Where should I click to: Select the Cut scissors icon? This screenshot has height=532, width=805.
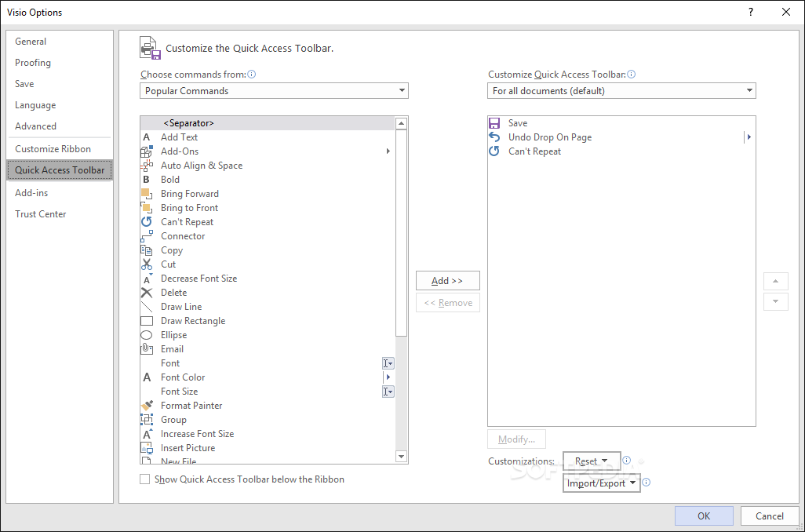[x=146, y=264]
